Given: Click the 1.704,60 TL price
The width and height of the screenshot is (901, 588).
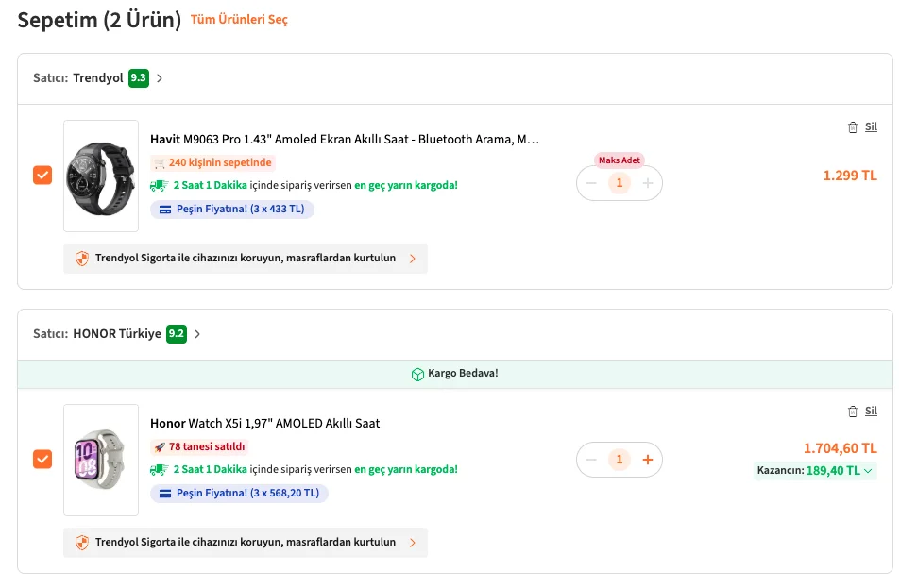Looking at the screenshot, I should click(841, 448).
